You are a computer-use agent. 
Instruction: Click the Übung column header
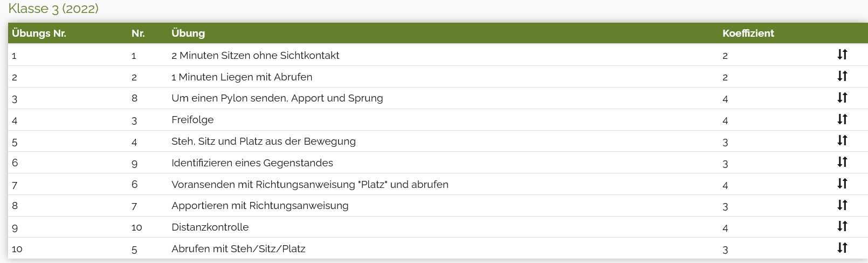click(188, 33)
